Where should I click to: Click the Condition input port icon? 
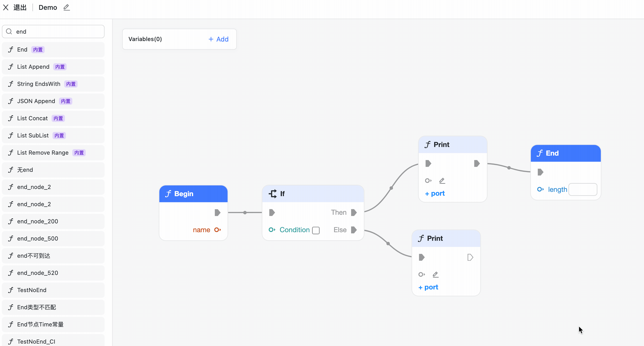(x=272, y=230)
